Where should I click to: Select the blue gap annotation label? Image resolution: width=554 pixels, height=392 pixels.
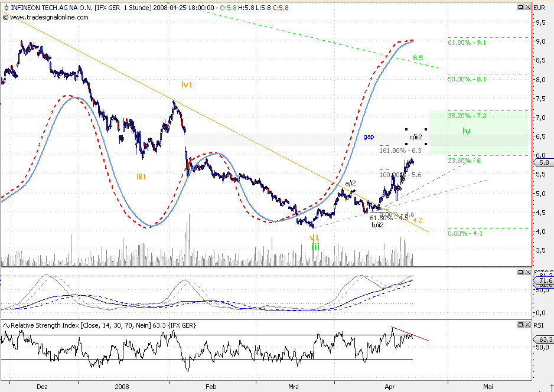[x=369, y=136]
